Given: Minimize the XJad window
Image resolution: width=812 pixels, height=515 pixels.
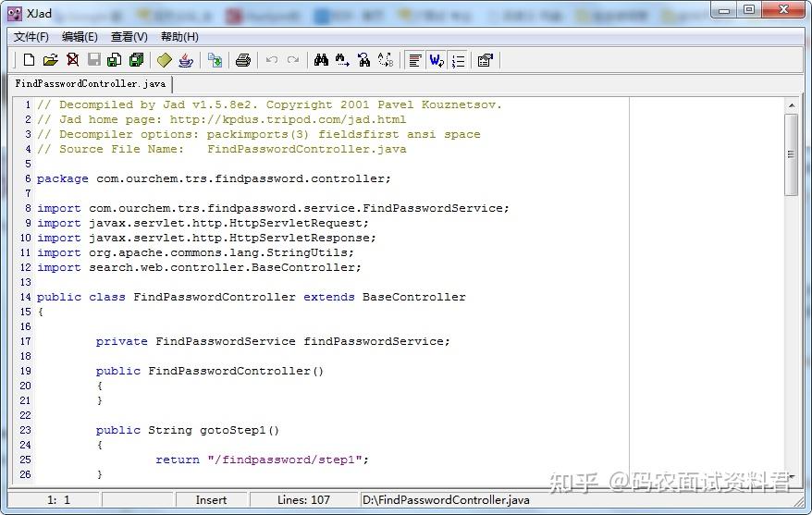Looking at the screenshot, I should point(724,10).
